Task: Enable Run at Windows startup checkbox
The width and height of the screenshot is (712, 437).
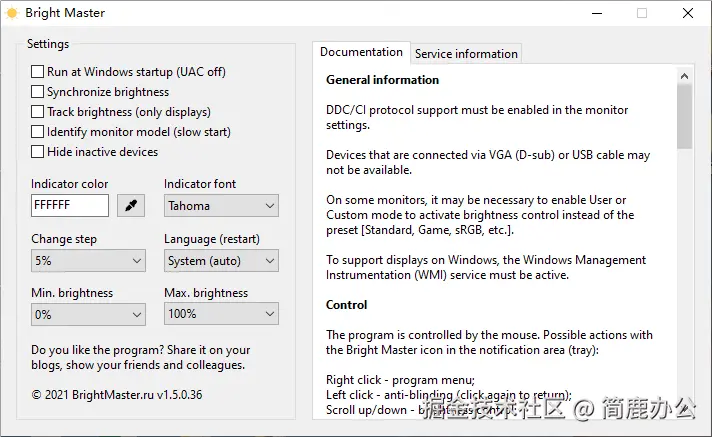Action: (x=38, y=72)
